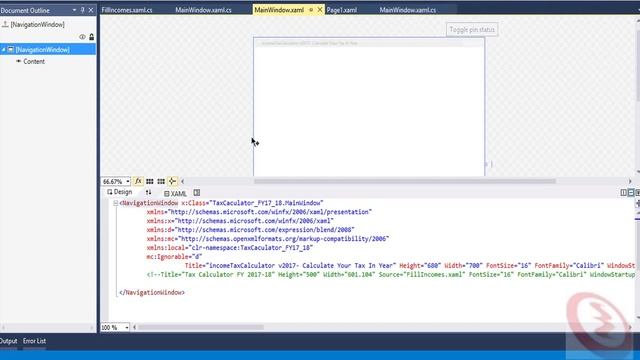Viewport: 640px width, 360px height.
Task: Enable the first grid snapping icon beside fx
Action: pos(150,181)
